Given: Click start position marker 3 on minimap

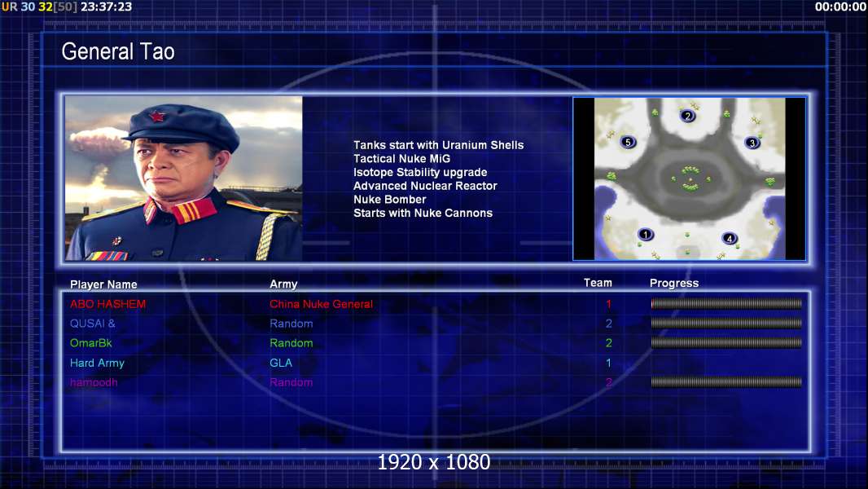Looking at the screenshot, I should coord(752,143).
